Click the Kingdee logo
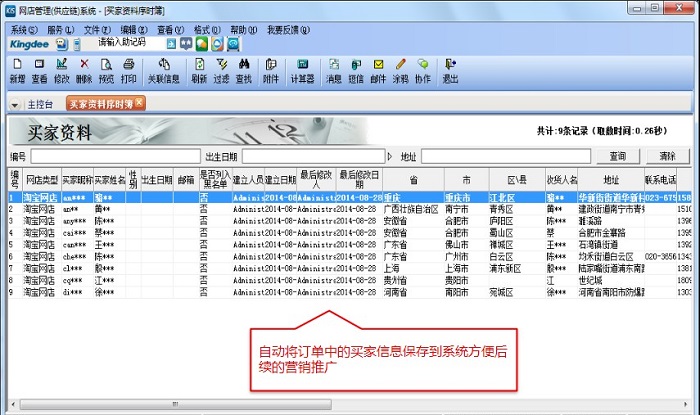The height and width of the screenshot is (415, 700). pos(29,44)
